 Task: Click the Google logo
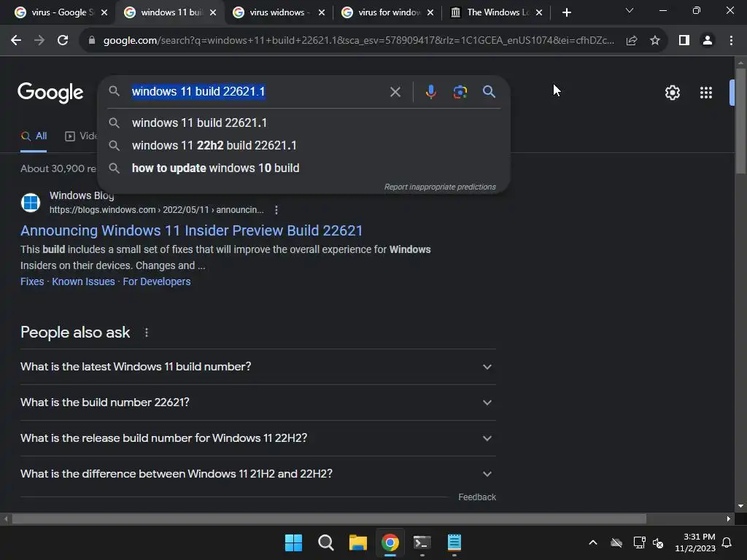click(50, 93)
